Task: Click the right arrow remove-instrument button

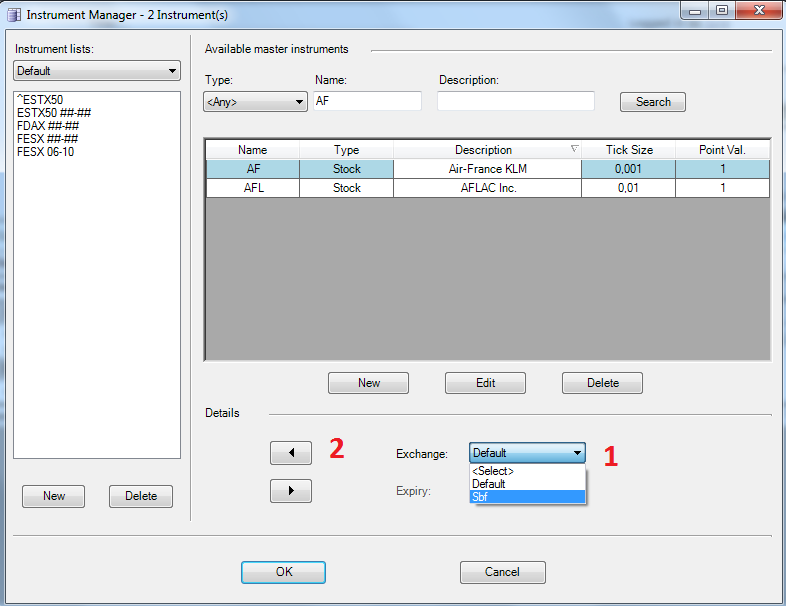Action: click(291, 491)
